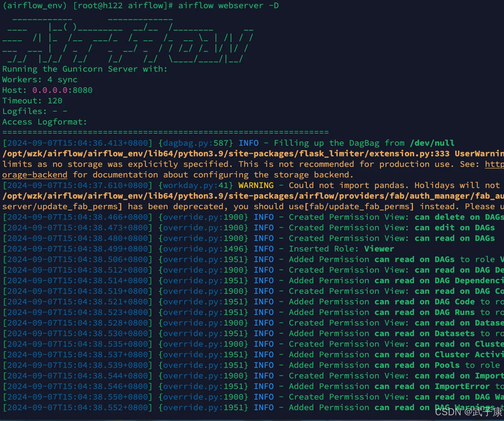The height and width of the screenshot is (421, 504).
Task: Click timestamp ending '38.550+0800'
Action: (x=78, y=397)
